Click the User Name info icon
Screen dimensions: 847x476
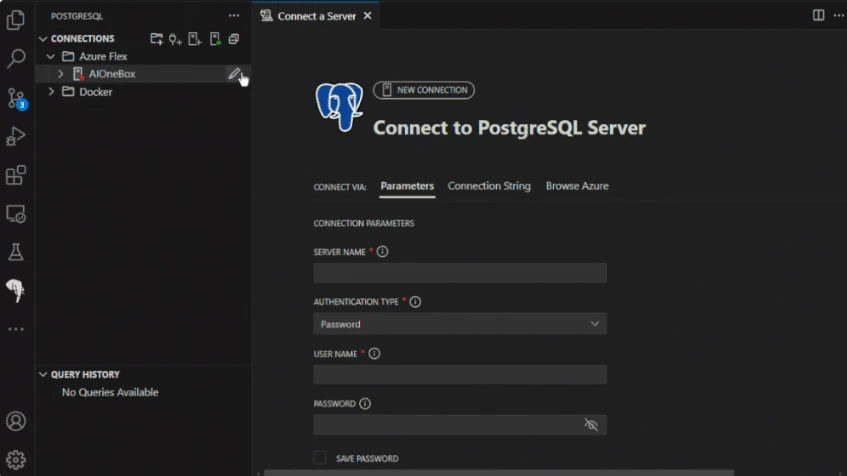click(374, 353)
